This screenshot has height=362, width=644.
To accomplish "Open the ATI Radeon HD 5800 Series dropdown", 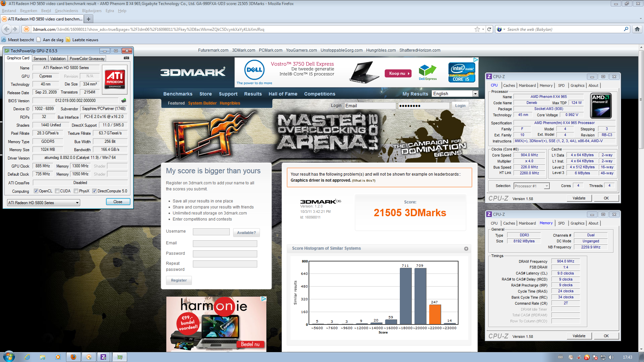I will click(x=44, y=203).
